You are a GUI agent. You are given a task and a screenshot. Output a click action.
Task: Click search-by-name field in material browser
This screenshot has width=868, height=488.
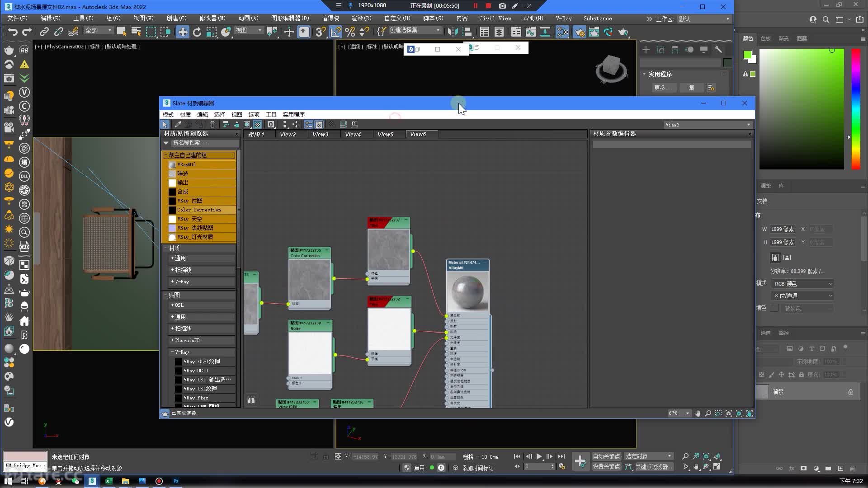click(205, 143)
